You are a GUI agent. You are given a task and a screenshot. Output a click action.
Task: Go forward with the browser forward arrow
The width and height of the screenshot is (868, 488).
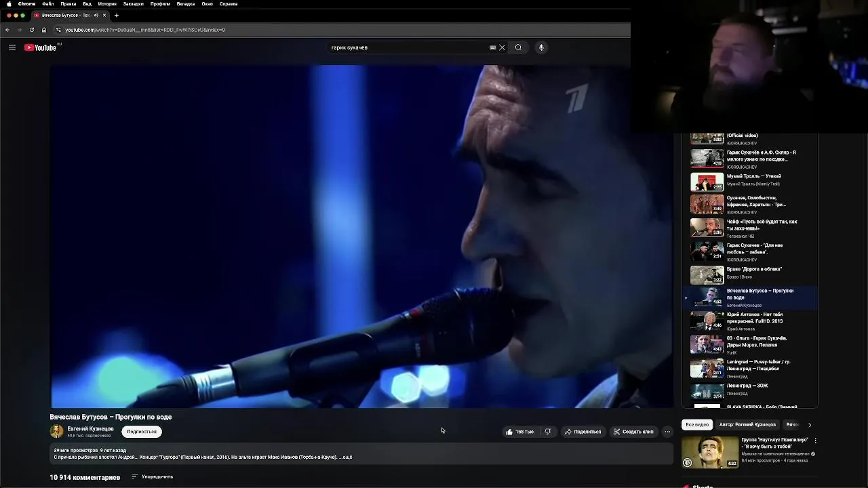pyautogui.click(x=20, y=30)
